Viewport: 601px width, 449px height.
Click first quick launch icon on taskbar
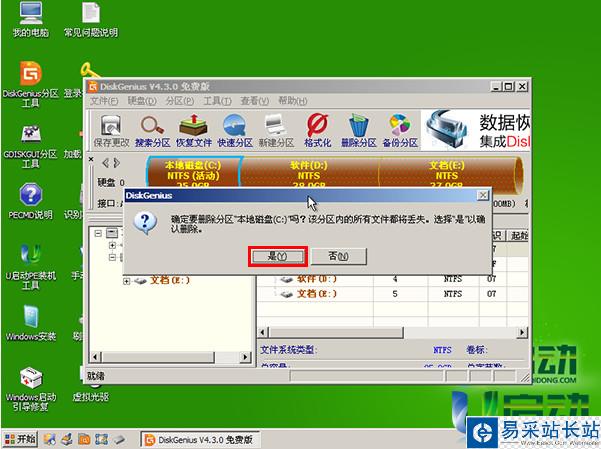[x=49, y=439]
